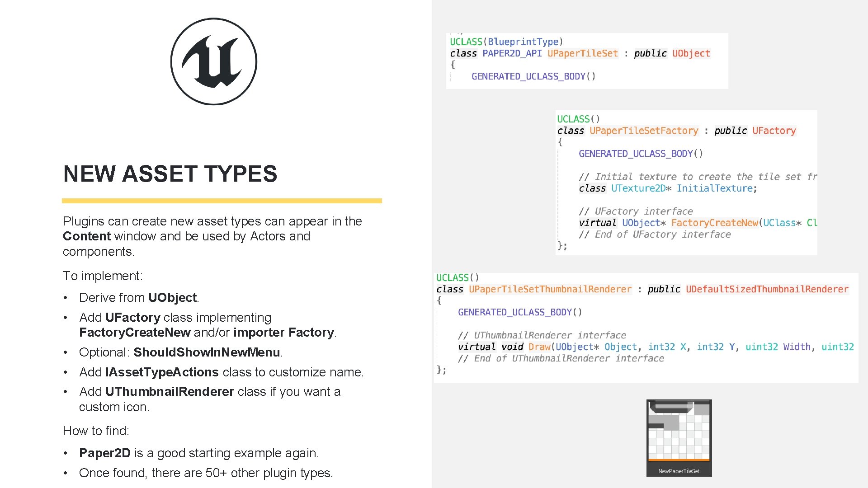Click InitialTexture variable in code

[x=714, y=188]
